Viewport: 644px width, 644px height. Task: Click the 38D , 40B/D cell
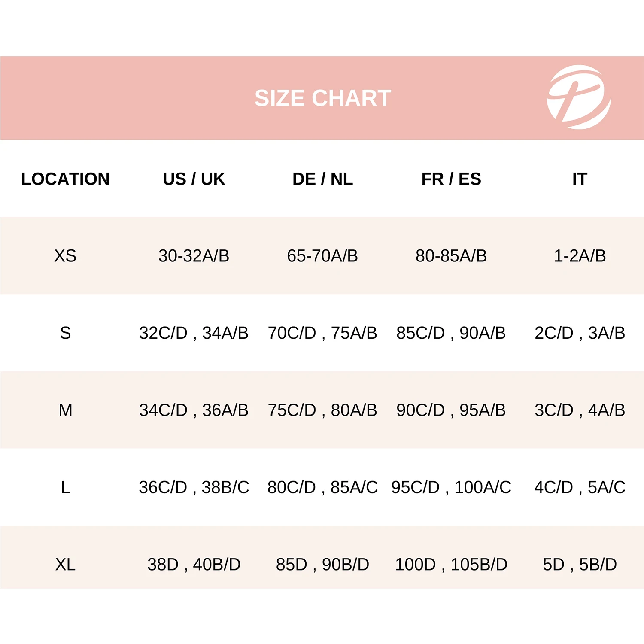coord(194,564)
